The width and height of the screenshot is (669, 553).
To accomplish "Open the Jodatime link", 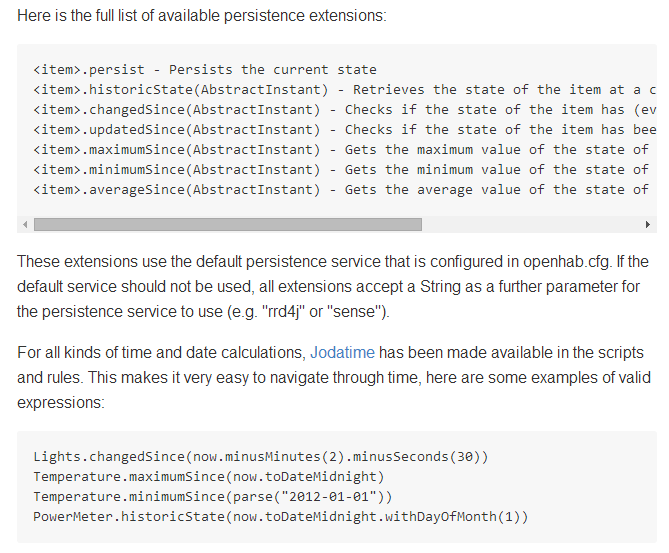I will click(342, 353).
